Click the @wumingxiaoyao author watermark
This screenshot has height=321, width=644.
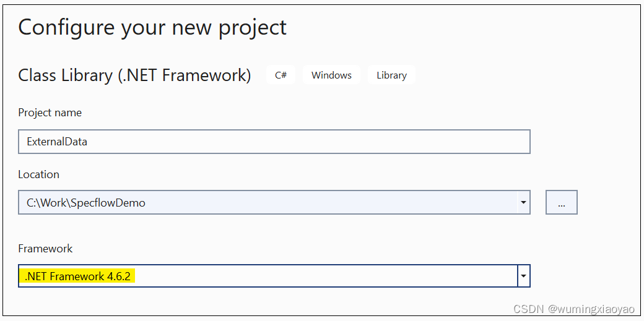[x=591, y=309]
